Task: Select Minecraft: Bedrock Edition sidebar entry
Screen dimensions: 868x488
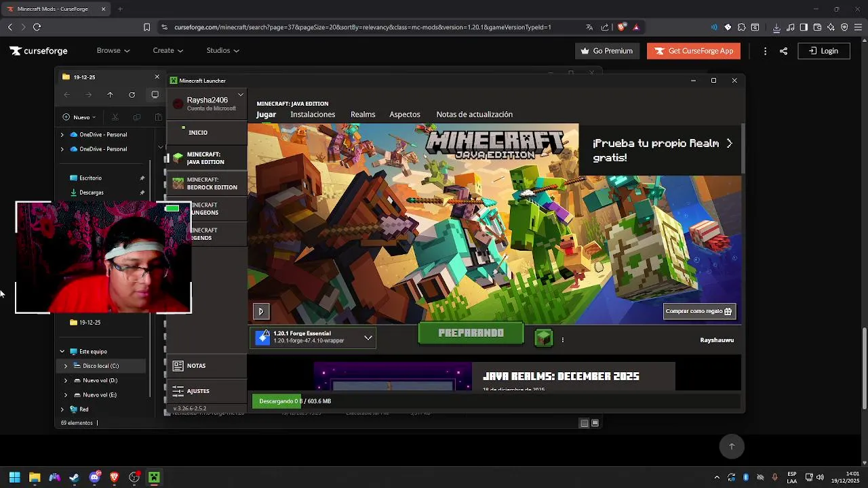Action: click(x=206, y=184)
